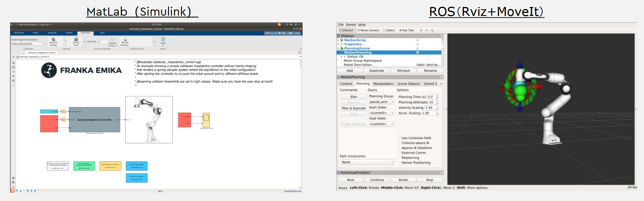644x201 pixels.
Task: Select the Interact tool in Rviz
Action: pyautogui.click(x=346, y=30)
